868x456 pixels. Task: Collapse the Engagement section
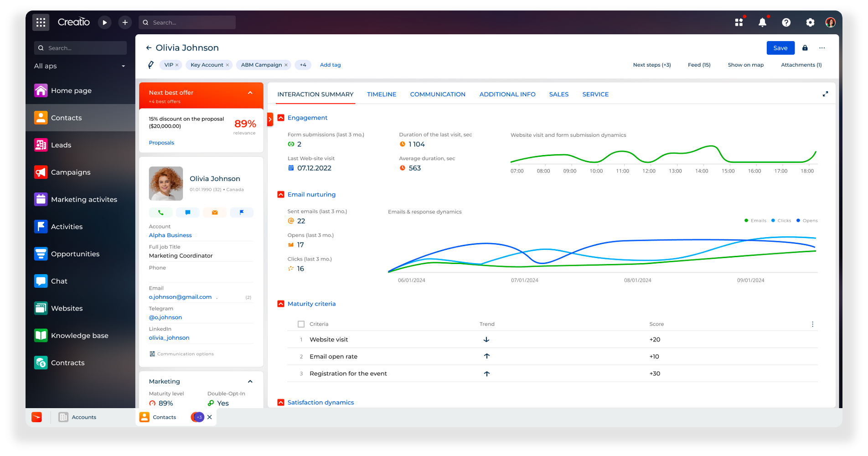[x=281, y=118]
